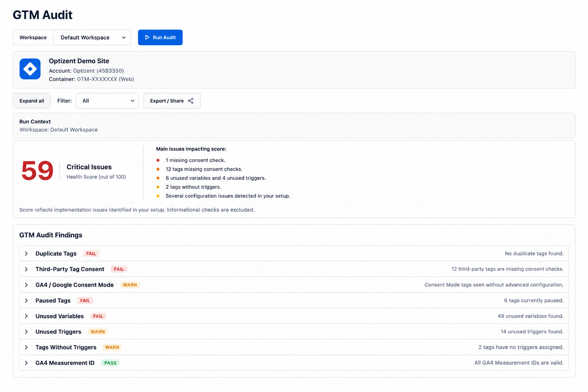Open the Default Workspace dropdown
This screenshot has height=392, width=588.
(x=92, y=38)
